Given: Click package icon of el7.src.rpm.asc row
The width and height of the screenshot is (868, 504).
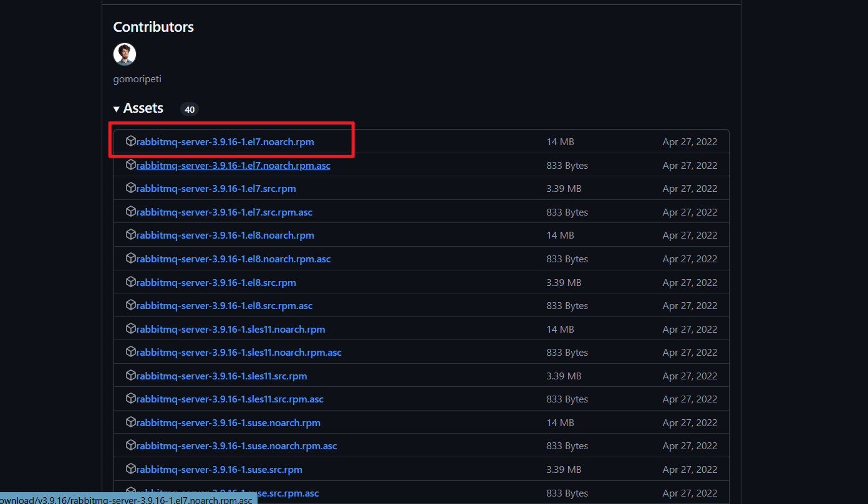Looking at the screenshot, I should (131, 212).
